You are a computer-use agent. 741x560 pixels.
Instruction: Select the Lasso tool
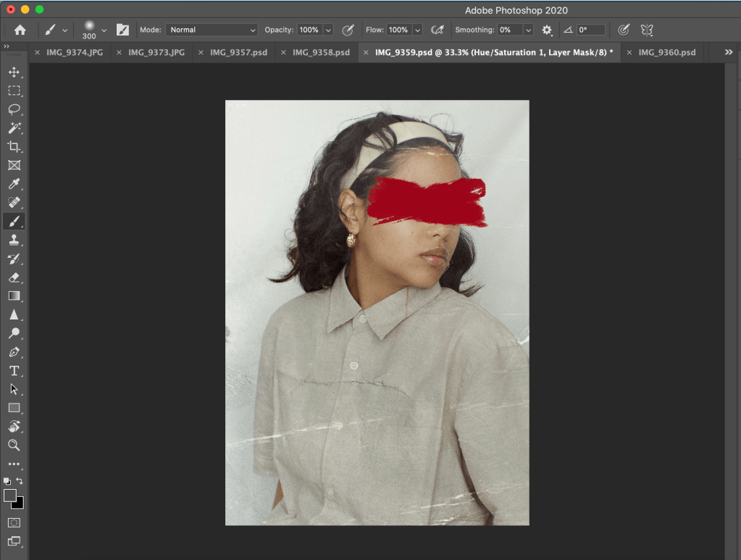(14, 109)
